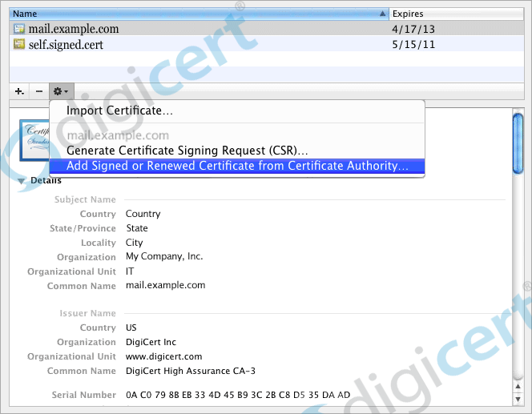
Task: Click the details pane vertical scrollbar thumb
Action: [x=518, y=143]
